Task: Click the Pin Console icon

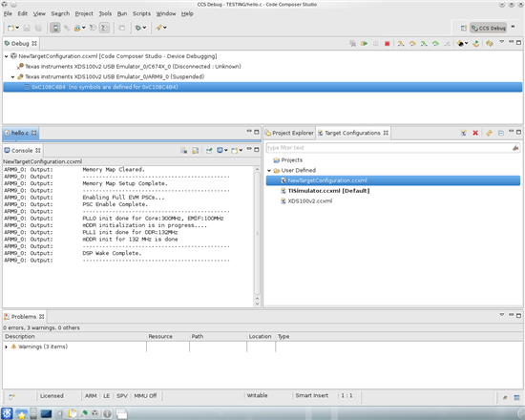Action: tap(209, 151)
